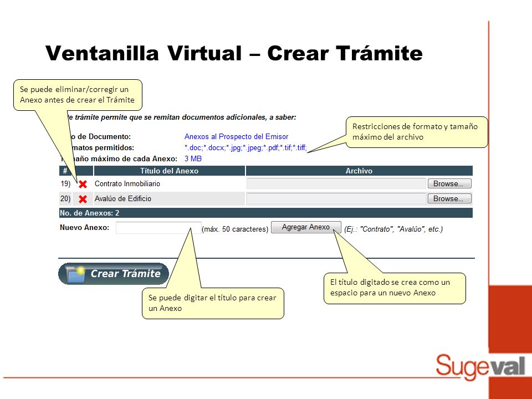532x399 pixels.
Task: Click the example hint 'Ej.: "Contrato", "Avalúo", etc.'
Action: click(393, 229)
